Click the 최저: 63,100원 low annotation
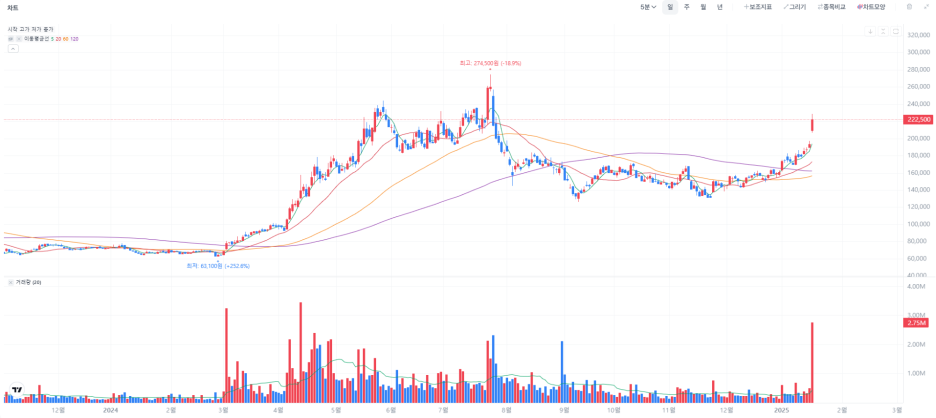The image size is (936, 418). coord(218,266)
